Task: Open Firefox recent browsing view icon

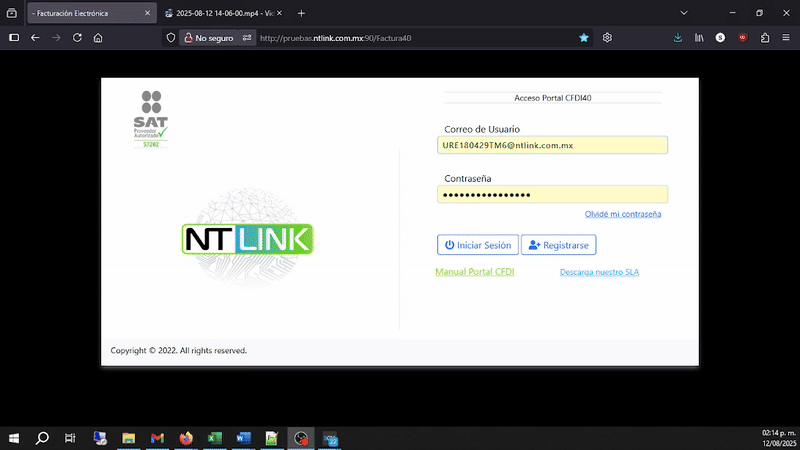Action: pyautogui.click(x=12, y=13)
